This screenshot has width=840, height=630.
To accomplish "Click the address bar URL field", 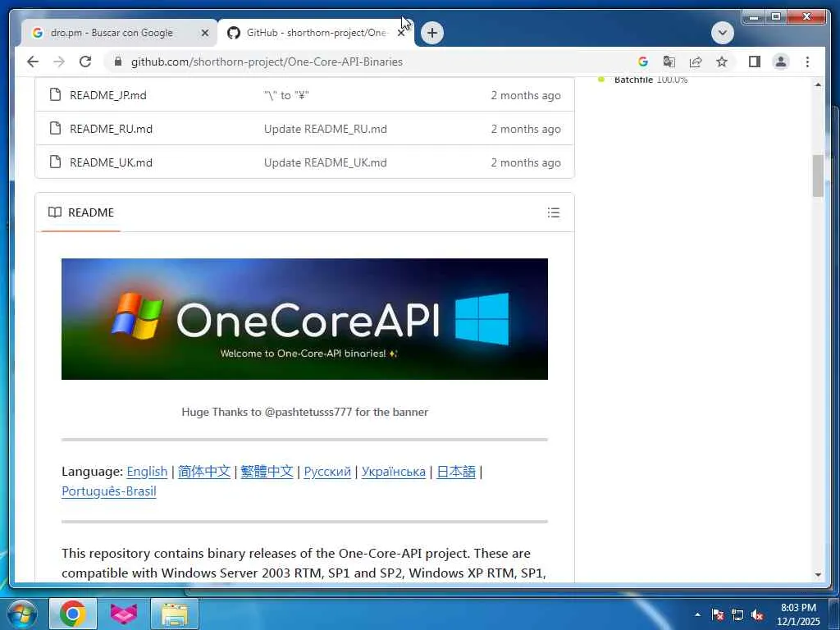I will click(267, 62).
